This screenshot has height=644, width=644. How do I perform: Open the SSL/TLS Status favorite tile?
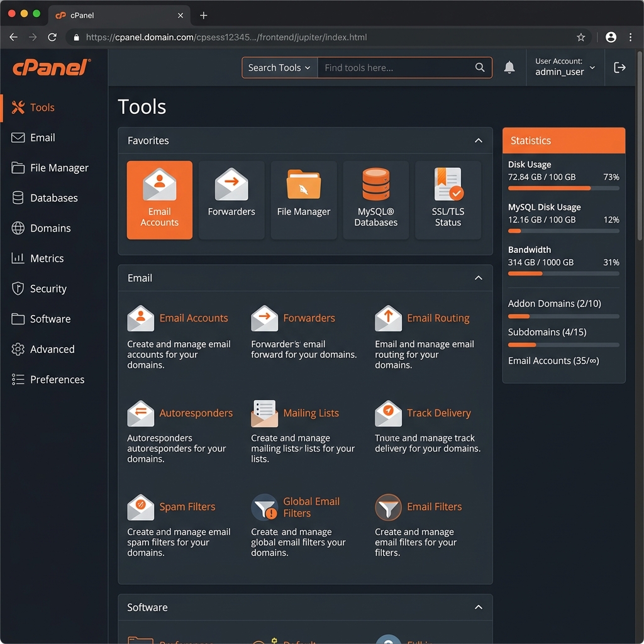point(448,200)
